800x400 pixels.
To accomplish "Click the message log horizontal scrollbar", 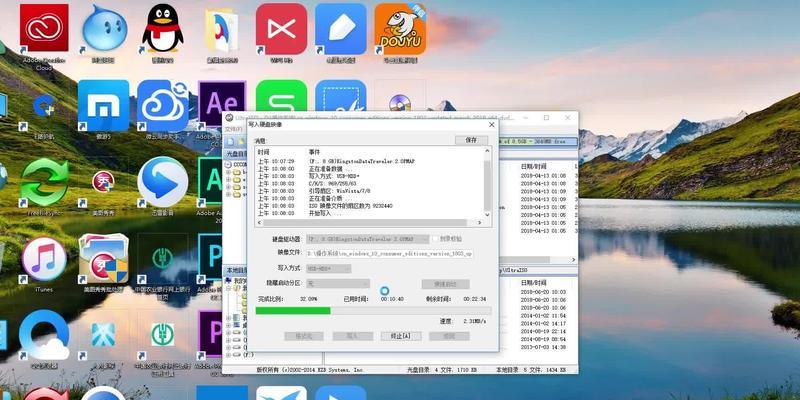I will (x=369, y=223).
